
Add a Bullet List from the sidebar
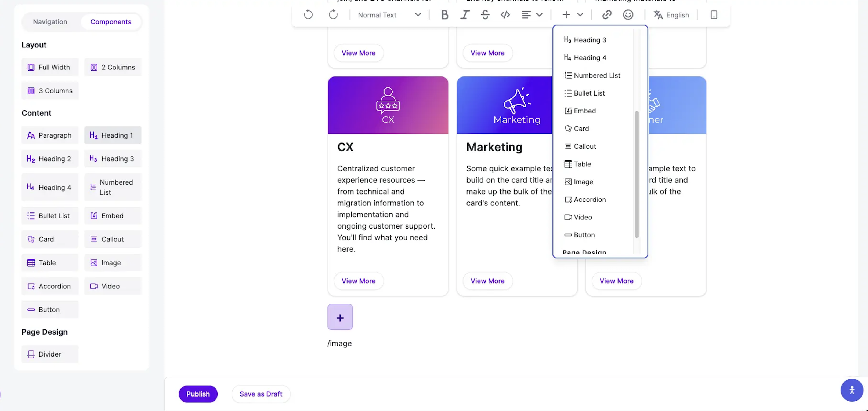click(x=50, y=216)
